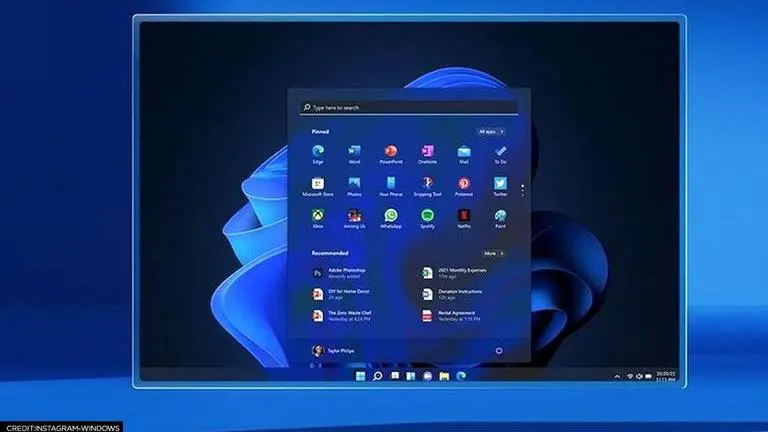This screenshot has height=432, width=768.
Task: Open File Explorer on the taskbar
Action: tap(444, 376)
